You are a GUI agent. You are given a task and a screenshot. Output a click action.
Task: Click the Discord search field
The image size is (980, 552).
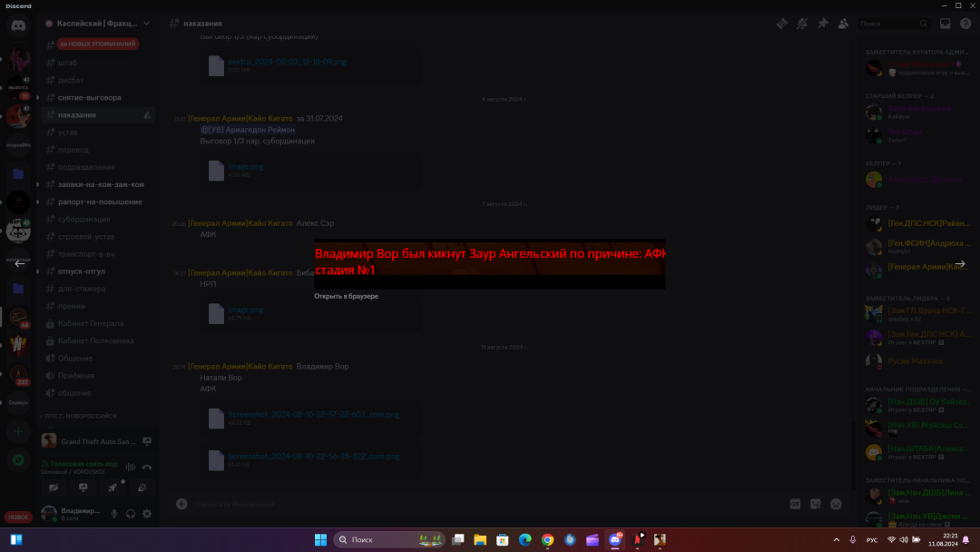click(x=893, y=24)
